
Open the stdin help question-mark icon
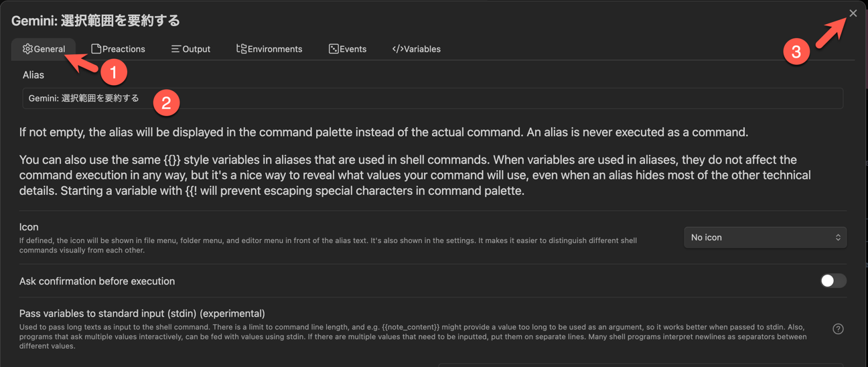coord(838,329)
